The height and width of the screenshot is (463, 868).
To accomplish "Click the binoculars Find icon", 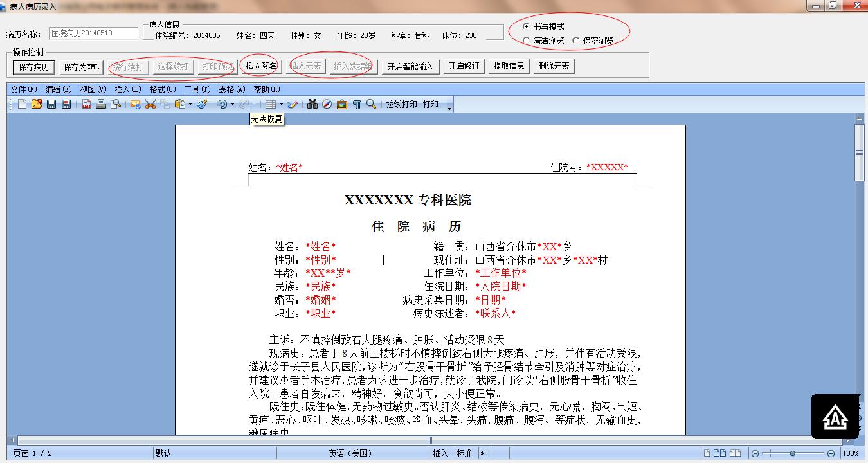I will click(312, 104).
